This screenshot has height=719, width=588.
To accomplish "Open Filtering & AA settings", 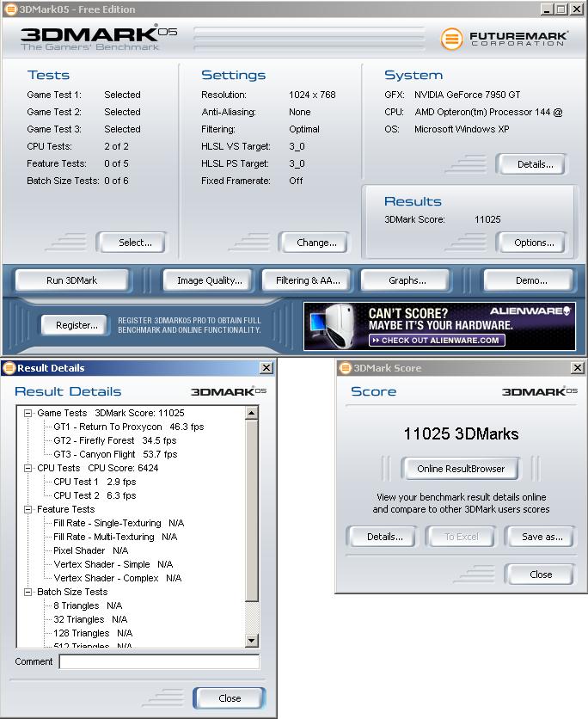I will tap(307, 280).
